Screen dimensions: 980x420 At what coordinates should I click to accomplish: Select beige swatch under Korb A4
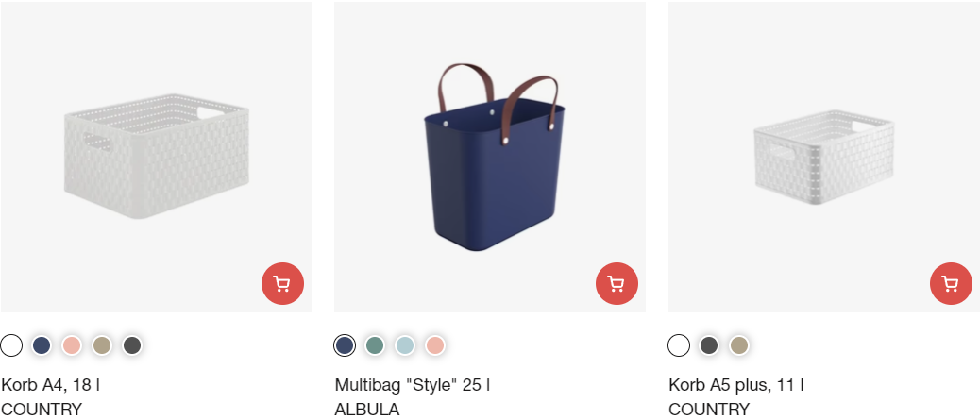point(102,345)
